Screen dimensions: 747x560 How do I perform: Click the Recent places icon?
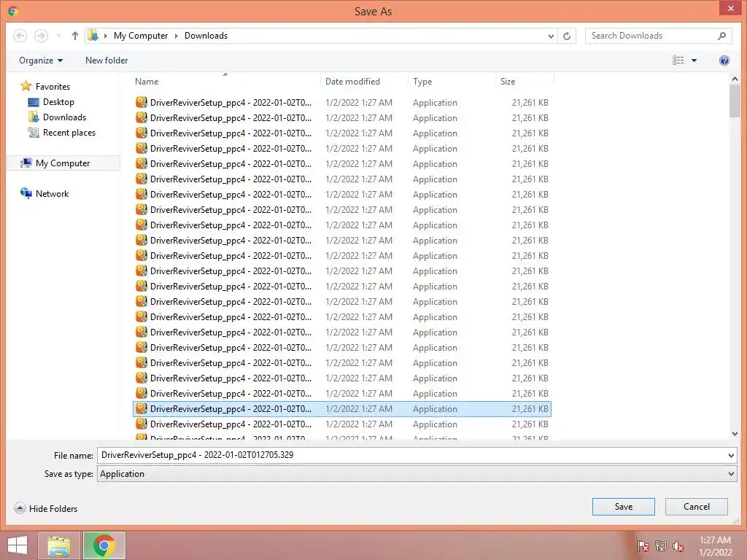(34, 133)
